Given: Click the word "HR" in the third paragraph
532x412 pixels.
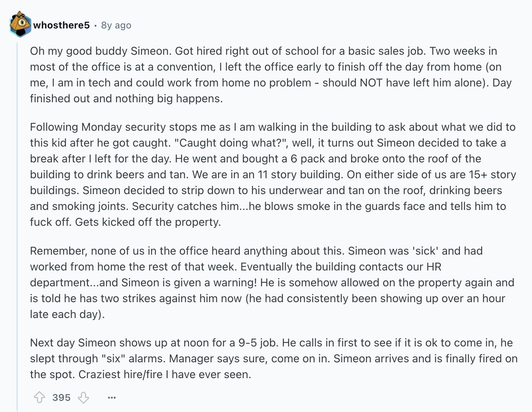Looking at the screenshot, I should [x=434, y=267].
